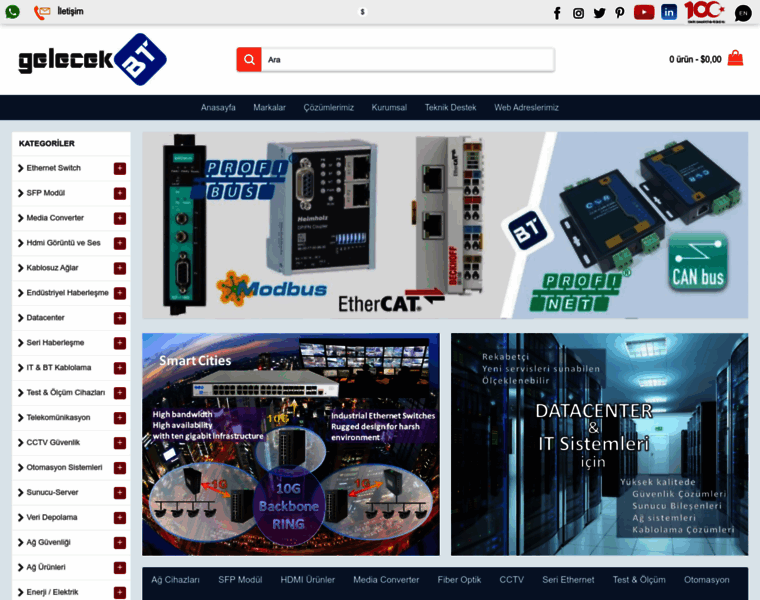Open the Markalar menu

(x=269, y=108)
